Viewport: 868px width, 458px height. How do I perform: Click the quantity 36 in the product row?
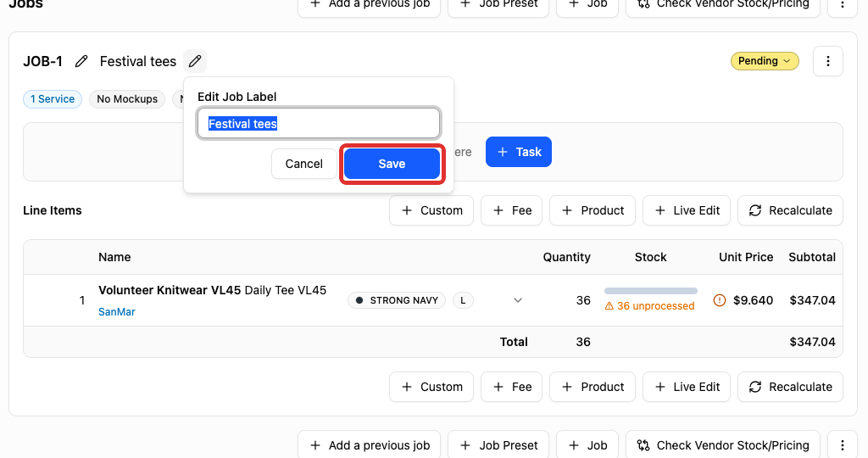(x=583, y=300)
